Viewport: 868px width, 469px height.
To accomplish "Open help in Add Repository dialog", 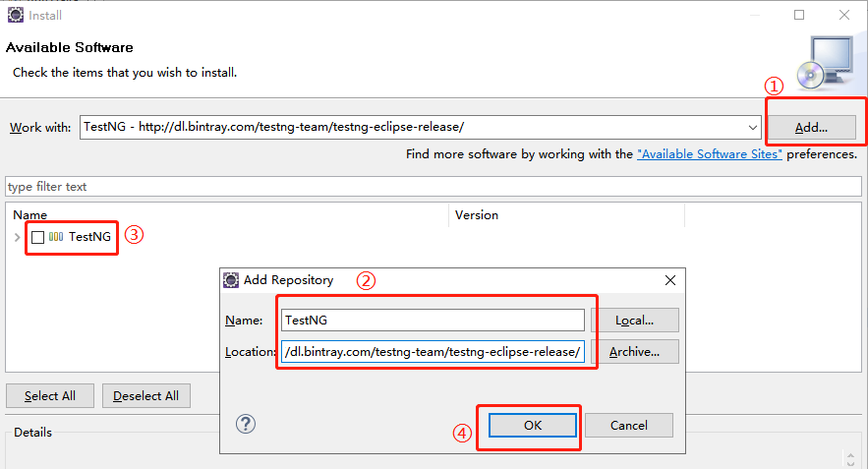I will click(x=245, y=424).
